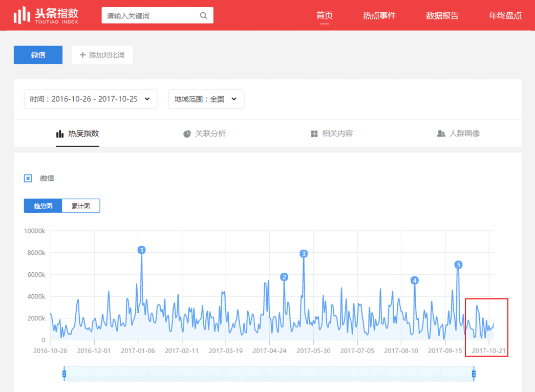Click the left handle of range slider
535x392 pixels.
[x=64, y=374]
